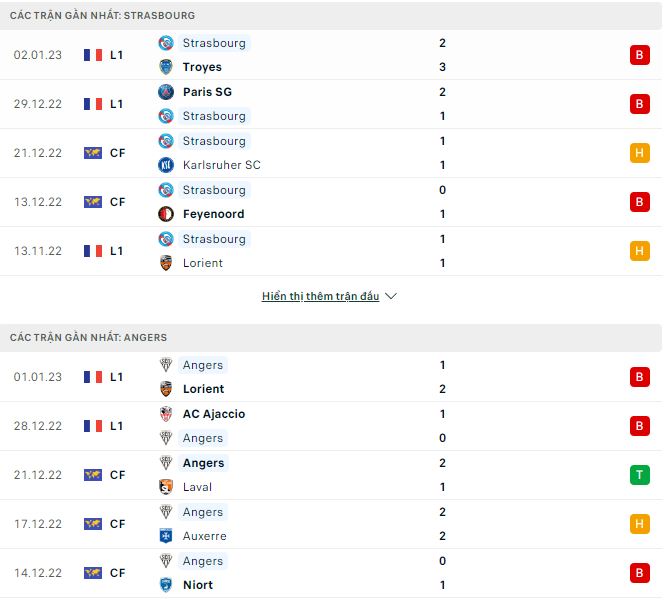
Task: Click the Laval club badge
Action: 166,487
